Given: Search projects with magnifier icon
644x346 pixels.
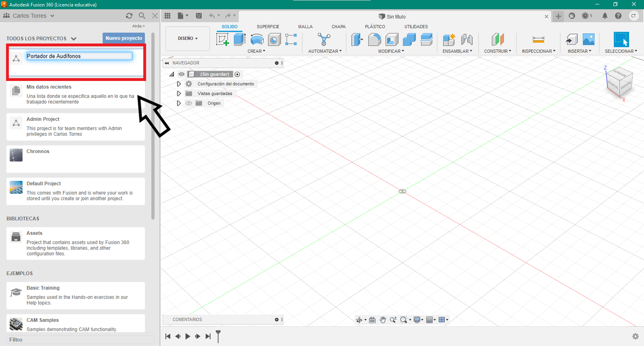Looking at the screenshot, I should [x=142, y=16].
